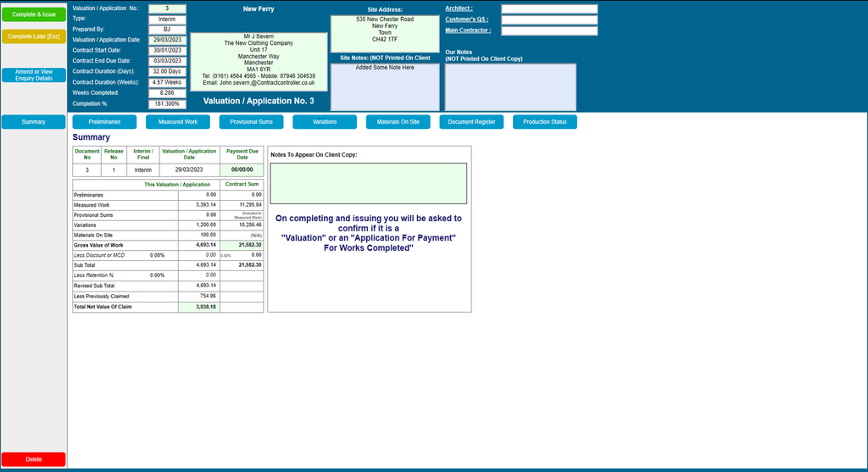Go to the Provisional Sums tab
868x472 pixels.
coord(251,122)
